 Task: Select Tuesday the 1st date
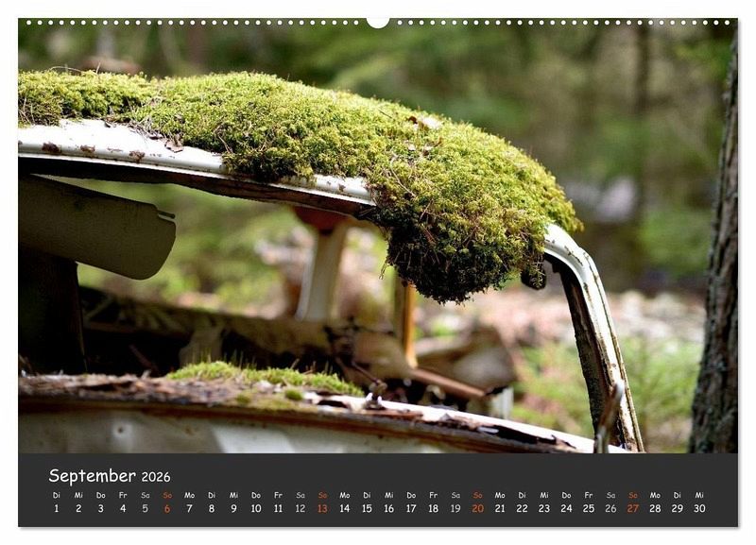pos(56,508)
